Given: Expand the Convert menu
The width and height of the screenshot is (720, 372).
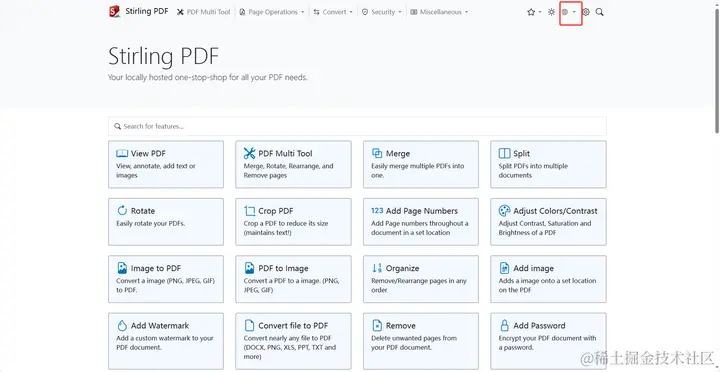Looking at the screenshot, I should (x=333, y=12).
